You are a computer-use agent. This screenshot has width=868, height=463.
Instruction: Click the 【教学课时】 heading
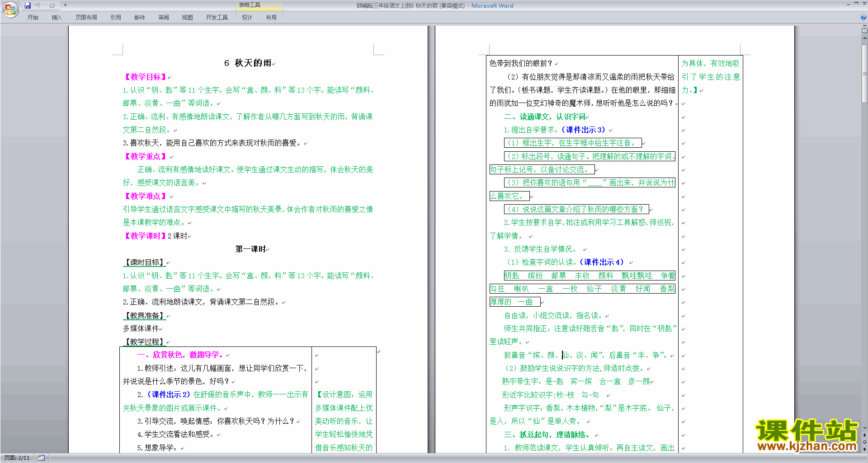tap(145, 236)
